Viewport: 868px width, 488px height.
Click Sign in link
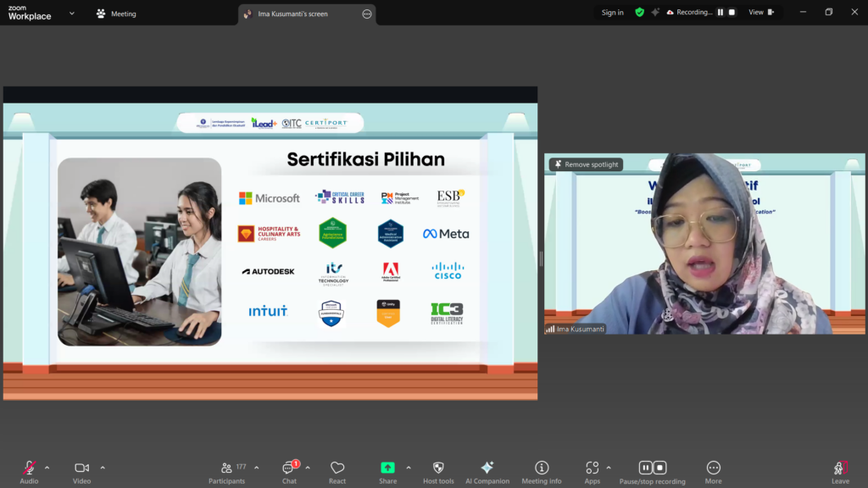click(612, 12)
